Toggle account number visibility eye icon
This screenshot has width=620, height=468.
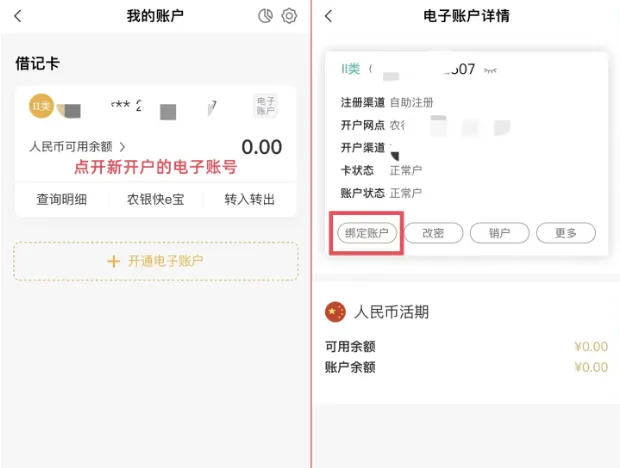[490, 70]
